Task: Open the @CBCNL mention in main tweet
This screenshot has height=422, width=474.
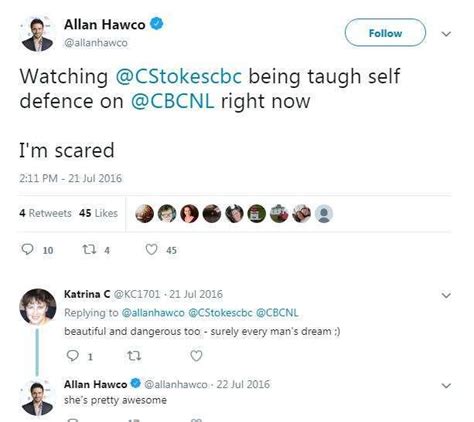Action: click(172, 101)
